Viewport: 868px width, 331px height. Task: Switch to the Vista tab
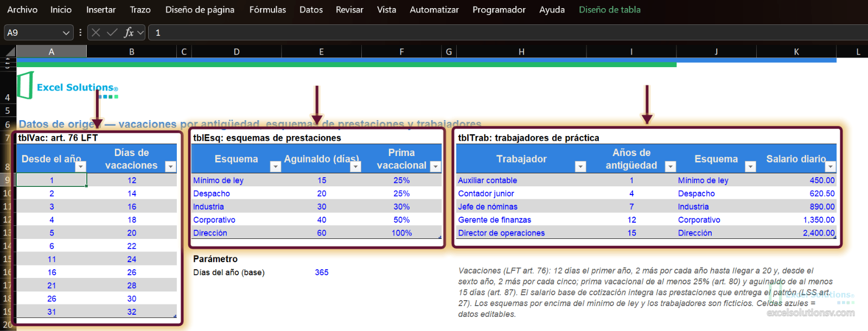386,10
